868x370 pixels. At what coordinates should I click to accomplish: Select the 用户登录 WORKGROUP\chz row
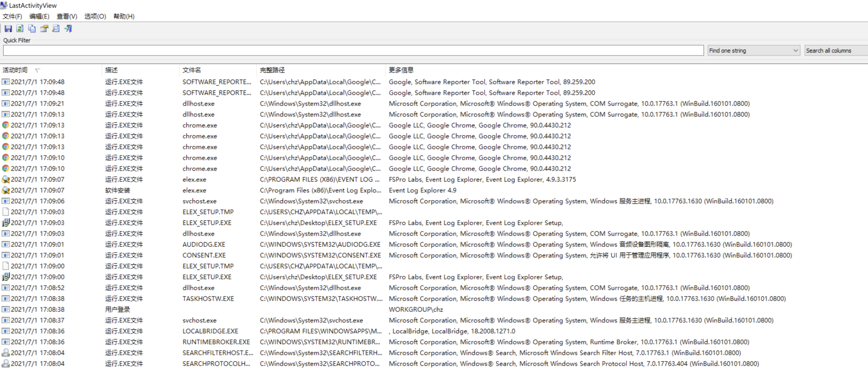coord(117,309)
